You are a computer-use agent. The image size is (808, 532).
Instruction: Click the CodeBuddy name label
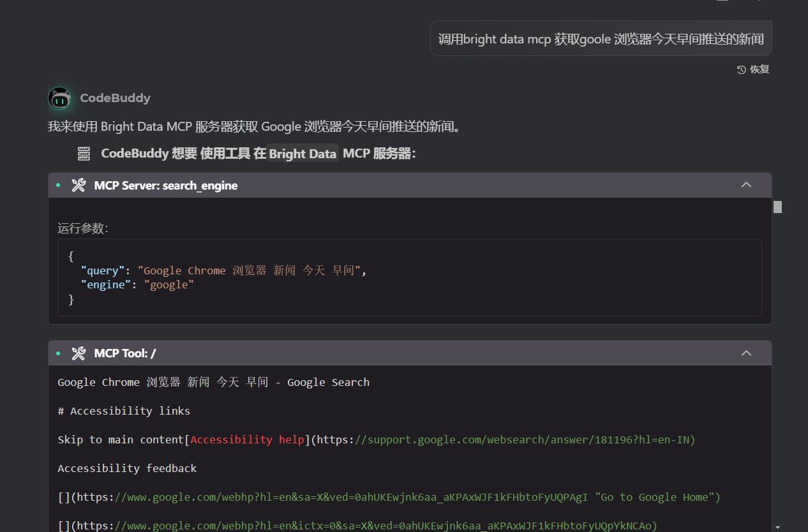115,98
